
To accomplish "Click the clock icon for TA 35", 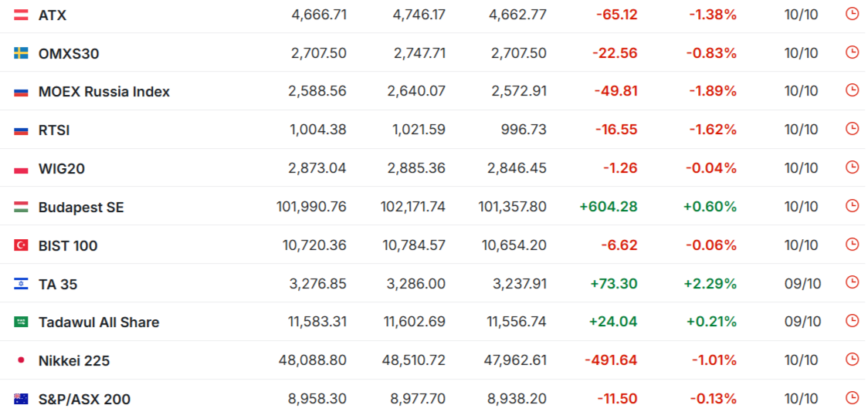I will pyautogui.click(x=852, y=282).
